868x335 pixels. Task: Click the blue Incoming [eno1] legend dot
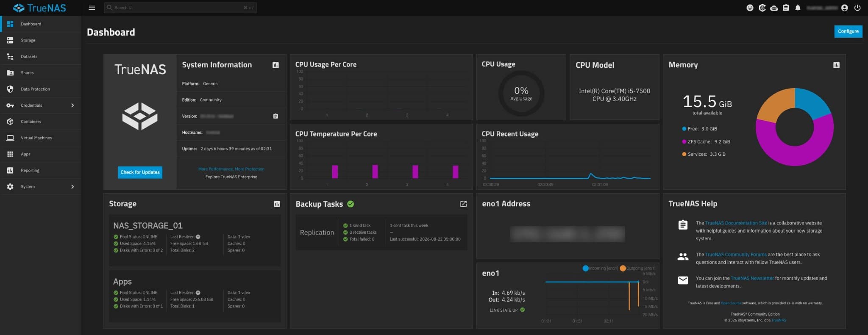[586, 268]
